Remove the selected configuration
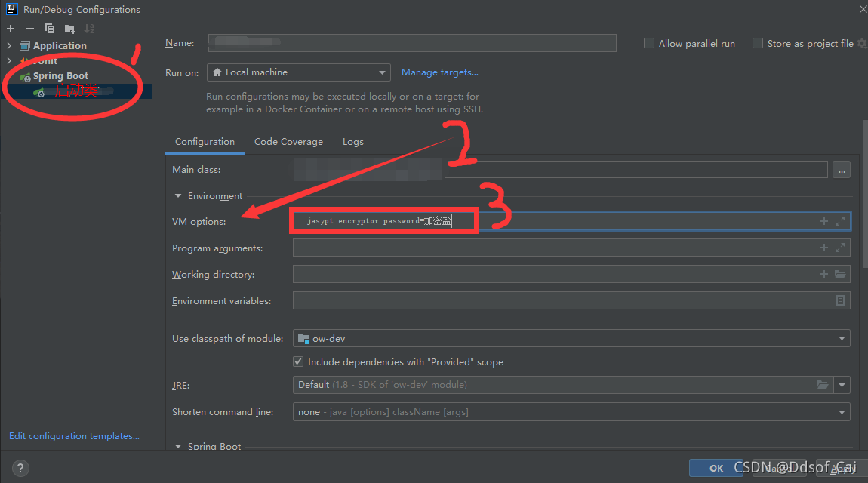 coord(30,29)
